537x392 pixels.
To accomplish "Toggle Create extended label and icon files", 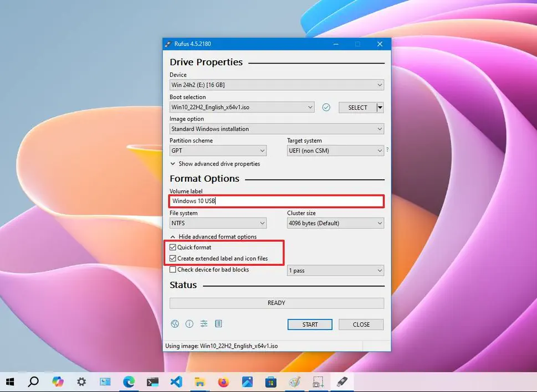I will tap(173, 259).
